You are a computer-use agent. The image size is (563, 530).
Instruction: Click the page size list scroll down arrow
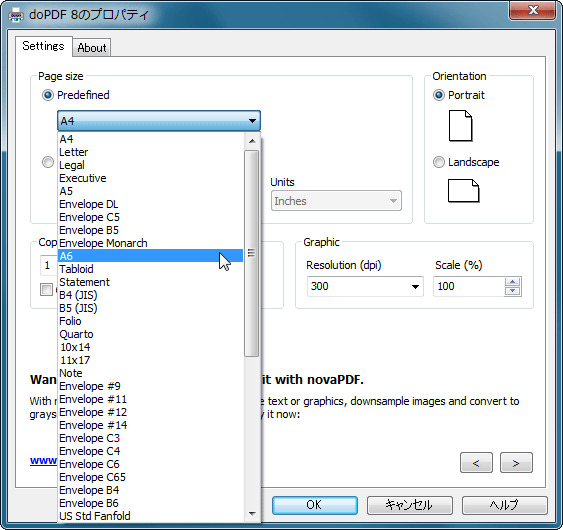(252, 513)
